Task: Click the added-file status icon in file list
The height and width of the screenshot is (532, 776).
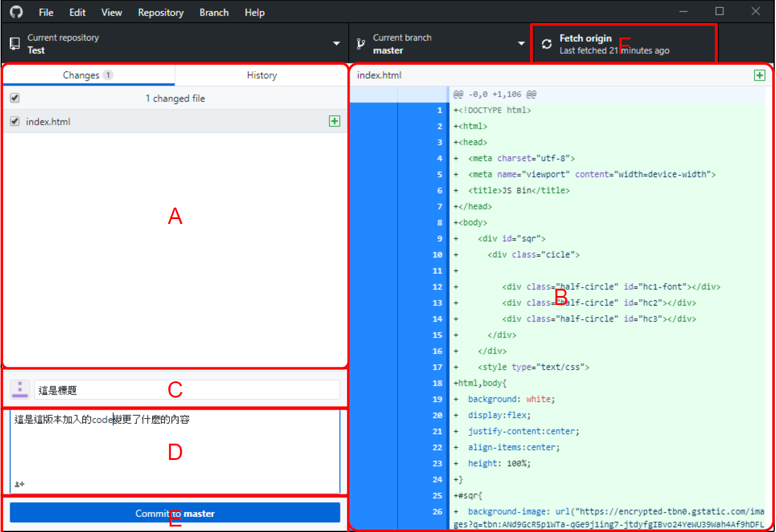Action: pos(334,121)
